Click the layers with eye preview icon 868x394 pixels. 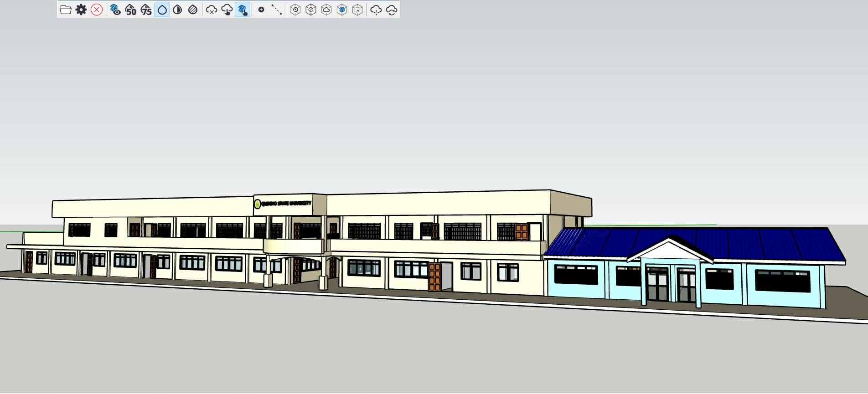point(115,10)
